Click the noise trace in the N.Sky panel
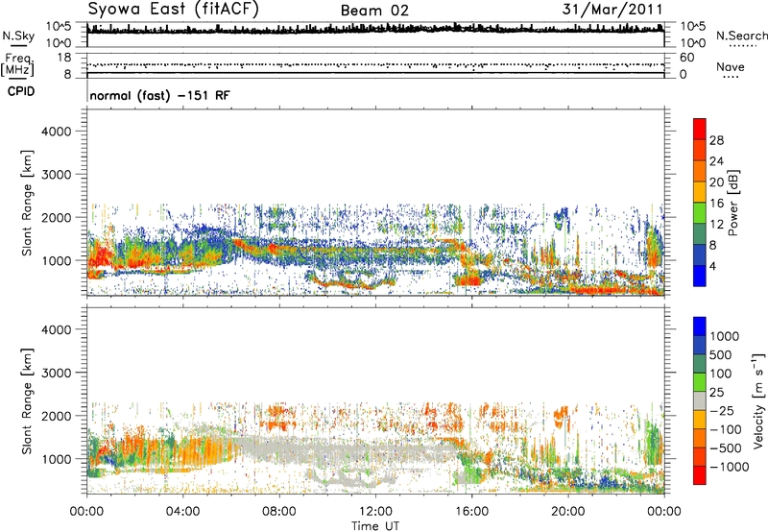The width and height of the screenshot is (768, 532). 375,30
